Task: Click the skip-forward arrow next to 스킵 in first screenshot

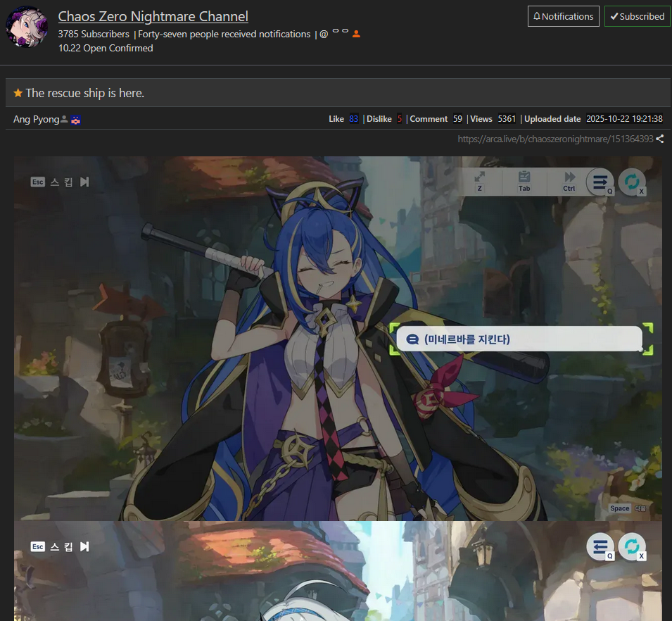Action: (84, 182)
